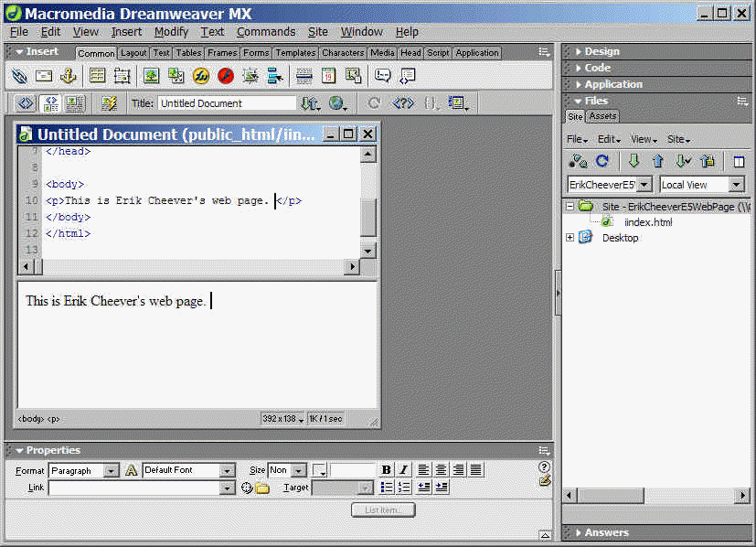Insert tag chooser icon
Screen dimensions: 756x547
[x=408, y=76]
